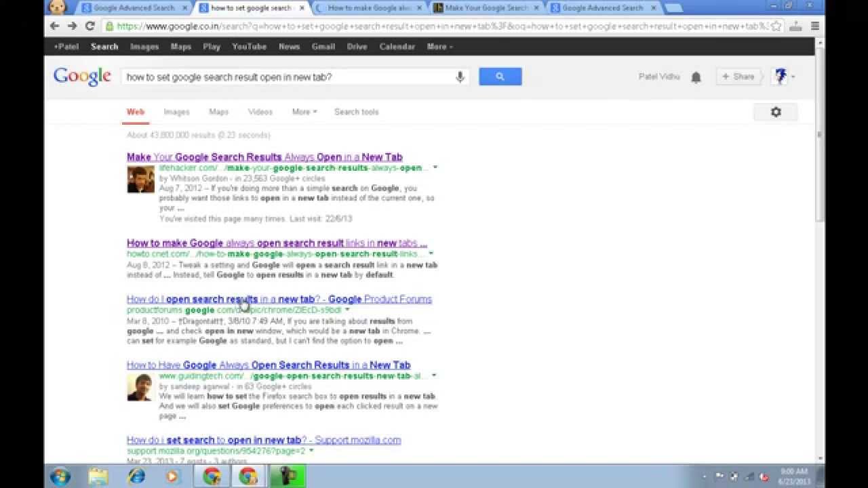Reload the current page
Image resolution: width=868 pixels, height=488 pixels.
pos(90,26)
